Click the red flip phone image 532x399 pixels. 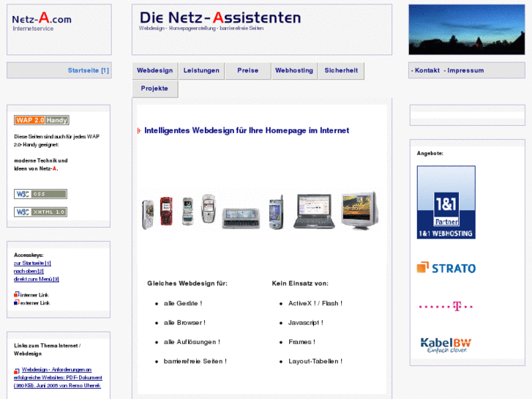click(166, 211)
